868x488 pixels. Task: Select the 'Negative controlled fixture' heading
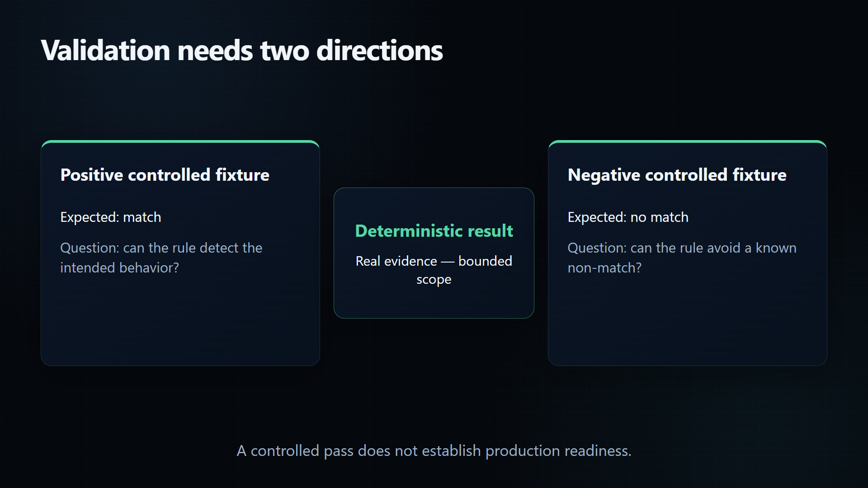[677, 175]
